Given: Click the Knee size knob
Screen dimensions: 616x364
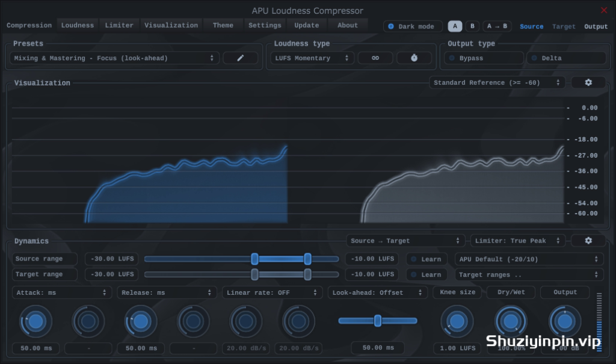Looking at the screenshot, I should coord(457,321).
